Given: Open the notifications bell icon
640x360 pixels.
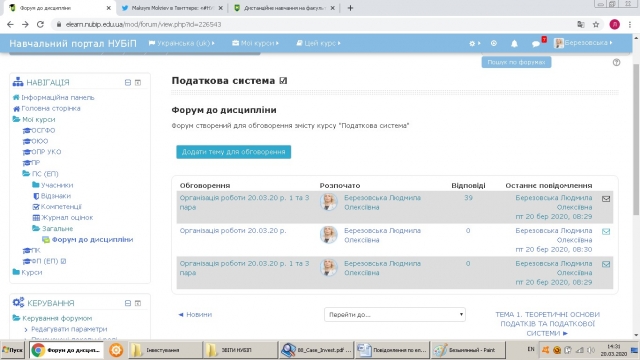Looking at the screenshot, I should coord(514,43).
